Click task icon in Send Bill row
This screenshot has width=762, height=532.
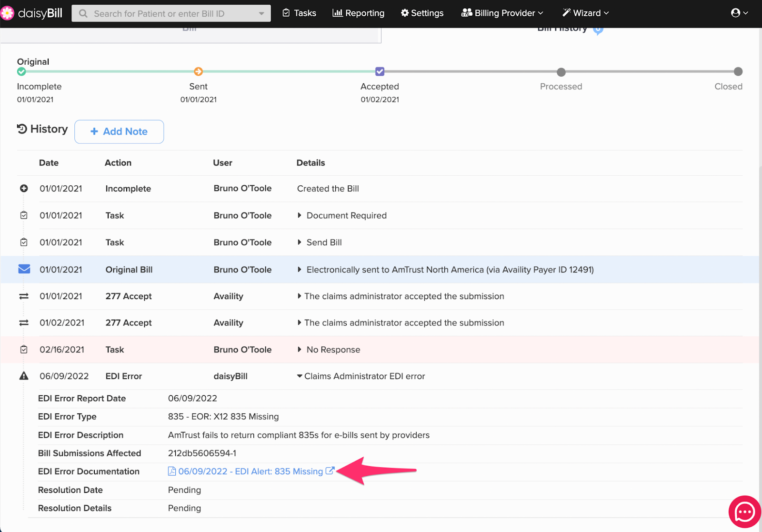click(24, 242)
